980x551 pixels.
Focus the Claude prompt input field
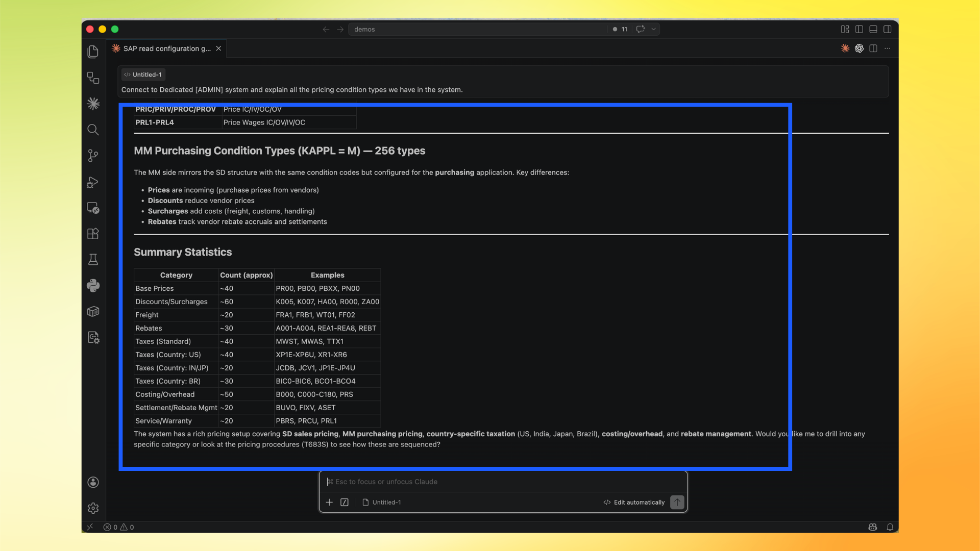point(503,482)
